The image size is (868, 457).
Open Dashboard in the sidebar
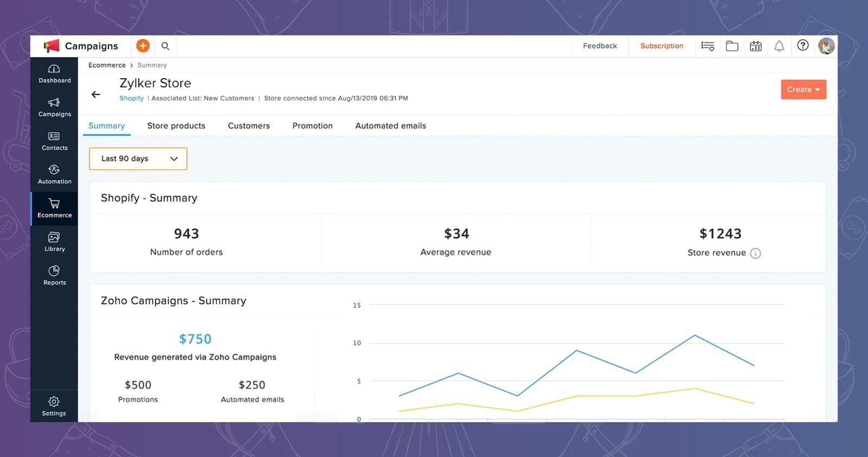coord(54,74)
